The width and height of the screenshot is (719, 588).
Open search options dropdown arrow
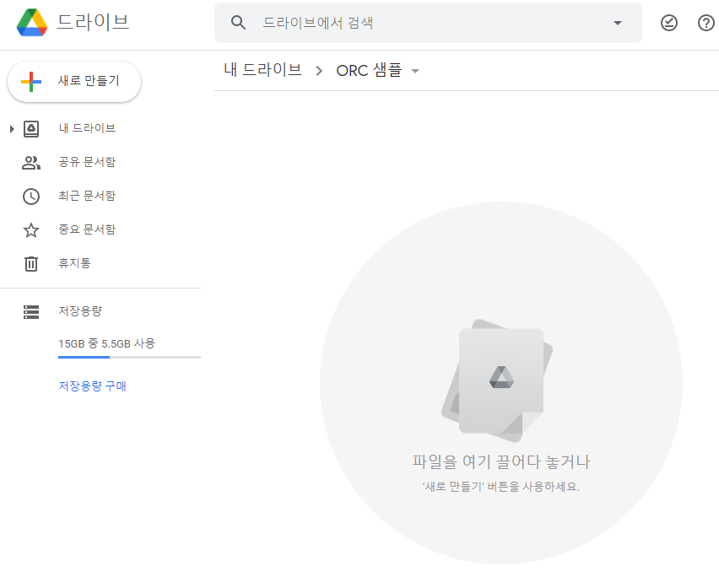click(x=618, y=23)
